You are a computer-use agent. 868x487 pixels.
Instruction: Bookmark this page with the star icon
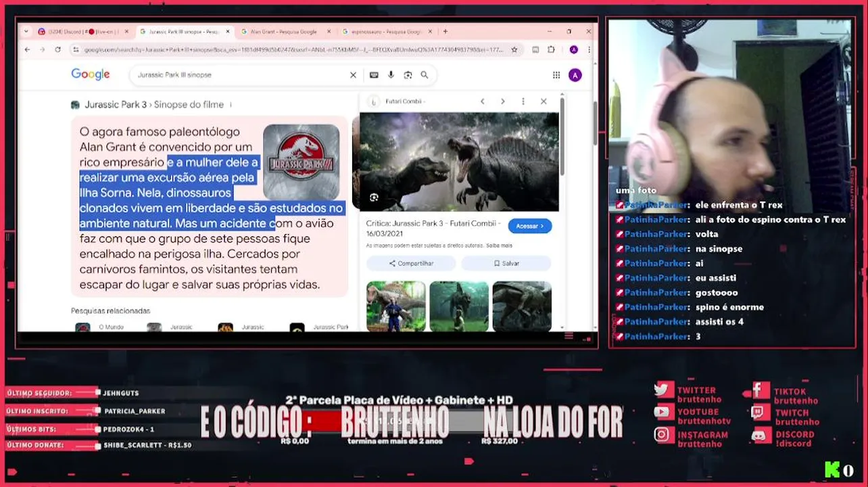[x=514, y=49]
